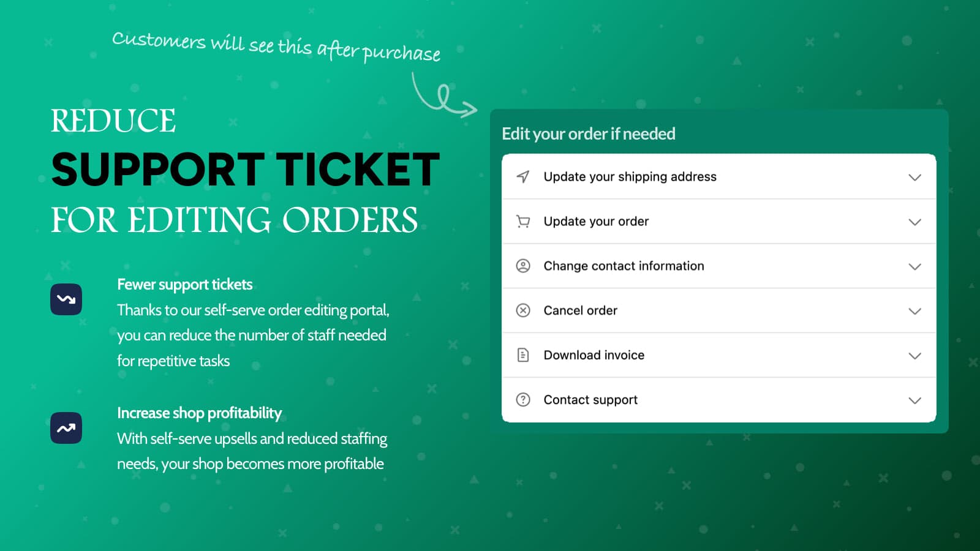Image resolution: width=980 pixels, height=551 pixels.
Task: Click the Edit your order if needed heading
Action: (x=588, y=133)
